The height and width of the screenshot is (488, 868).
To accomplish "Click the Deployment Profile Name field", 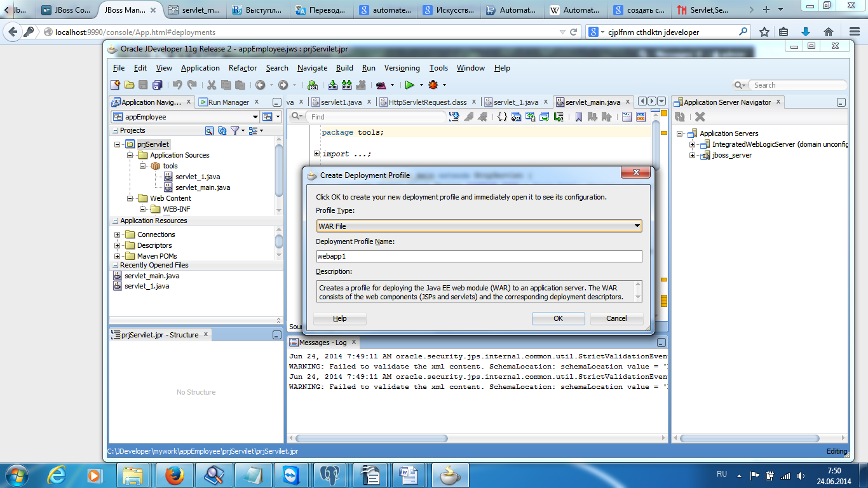I will coord(479,256).
